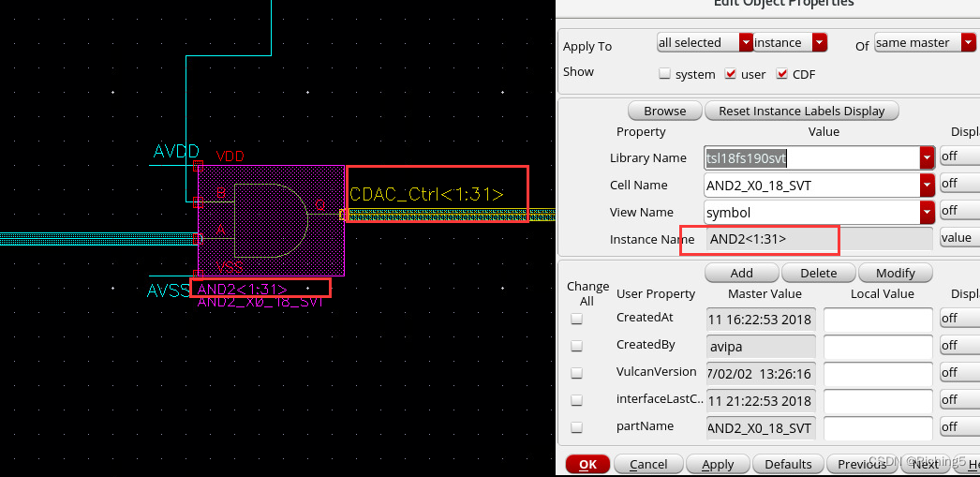Click input pin A of AND gate

point(198,239)
